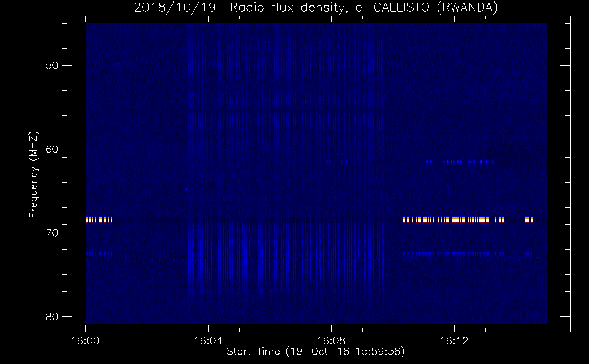Click the plot title "Radio flux density, e-CALLISTO (RWANDA)"

pos(364,7)
